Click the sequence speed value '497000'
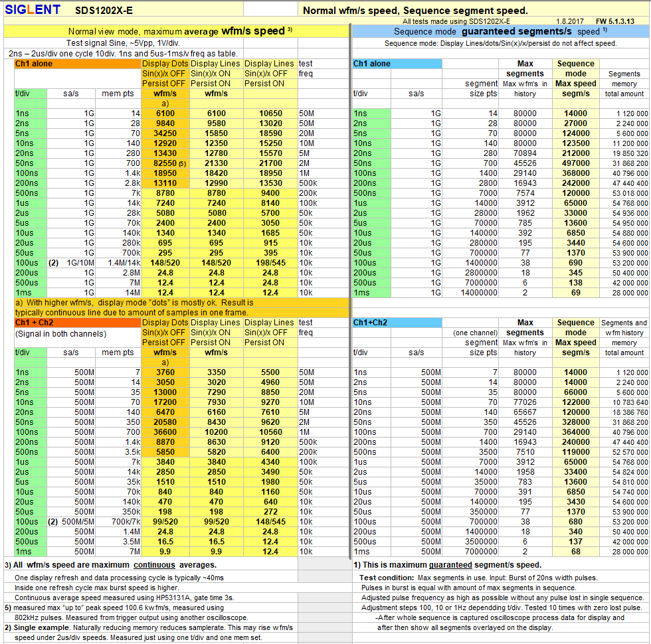The height and width of the screenshot is (644, 651). click(x=575, y=163)
